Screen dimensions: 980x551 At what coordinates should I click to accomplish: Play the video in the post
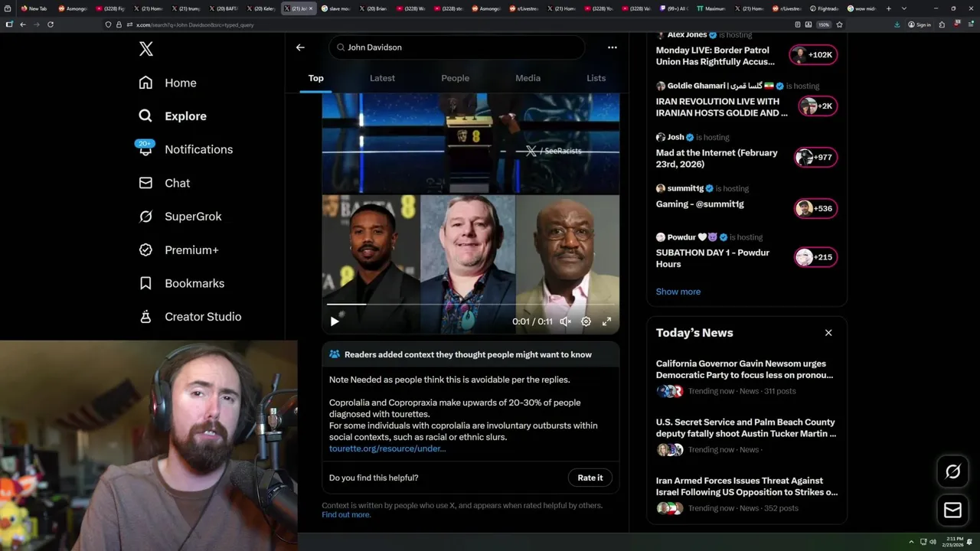[x=335, y=321]
